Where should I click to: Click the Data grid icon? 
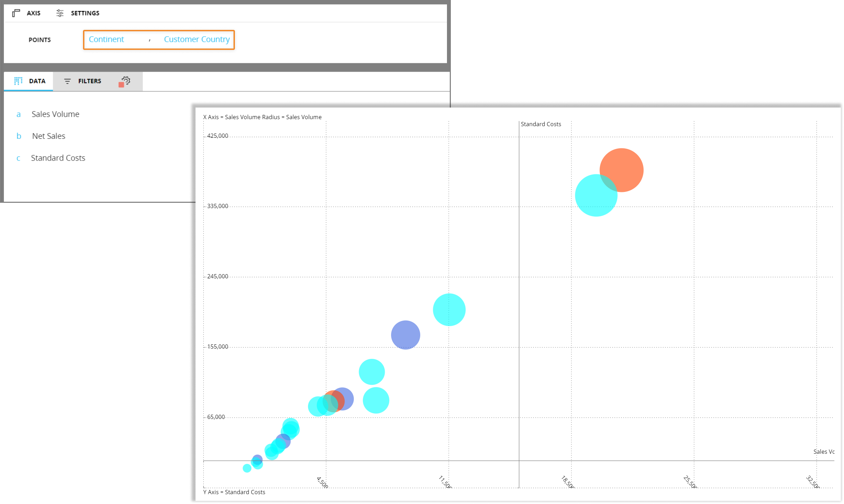pos(18,81)
